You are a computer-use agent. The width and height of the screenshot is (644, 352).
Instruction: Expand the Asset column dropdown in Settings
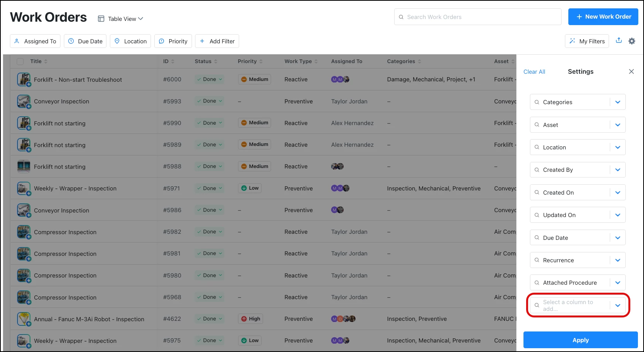(x=618, y=125)
